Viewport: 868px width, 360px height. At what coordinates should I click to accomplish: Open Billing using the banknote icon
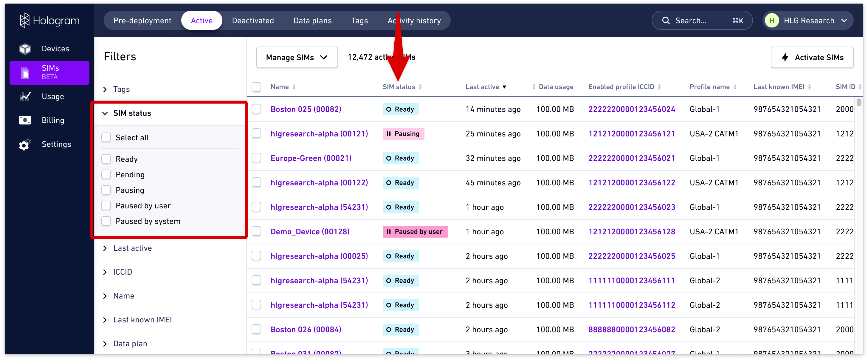(25, 121)
